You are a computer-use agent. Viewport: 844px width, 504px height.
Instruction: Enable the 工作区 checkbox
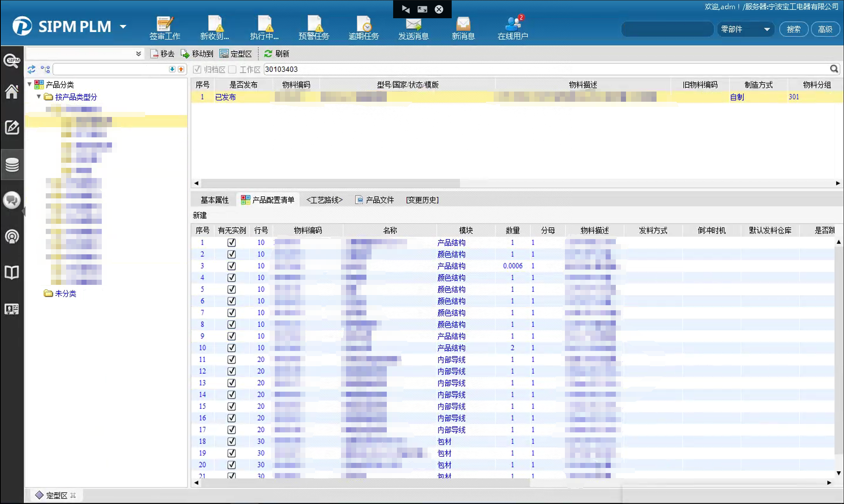coord(232,69)
